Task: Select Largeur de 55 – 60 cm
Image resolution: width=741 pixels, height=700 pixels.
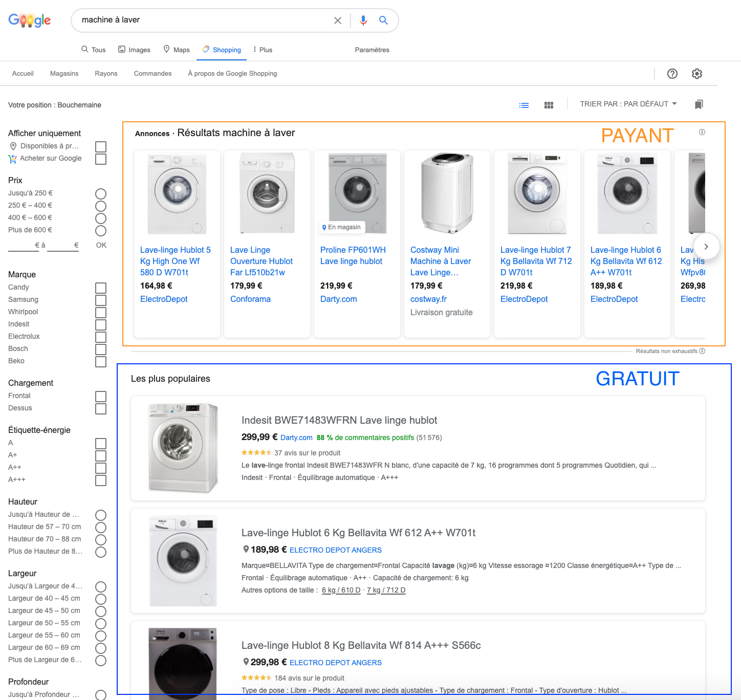Action: click(x=101, y=636)
